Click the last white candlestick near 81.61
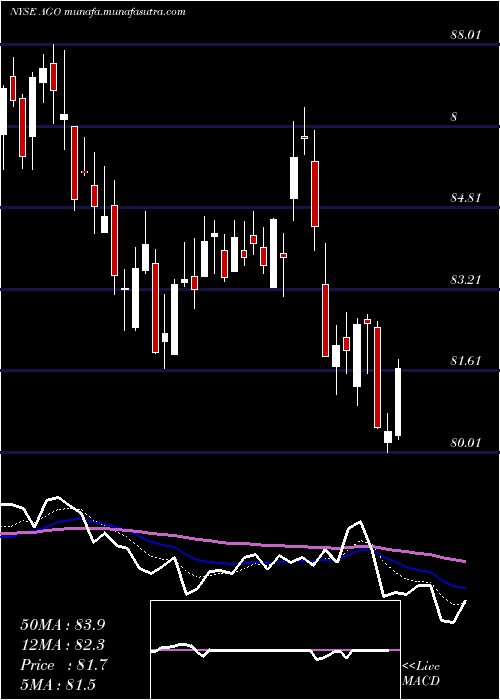The width and height of the screenshot is (500, 700). pos(398,402)
